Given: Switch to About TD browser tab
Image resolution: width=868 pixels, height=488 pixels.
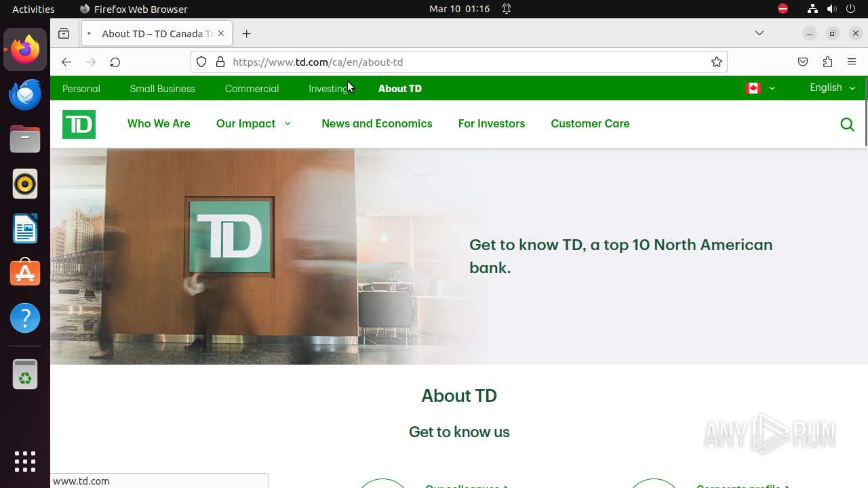Looking at the screenshot, I should [x=157, y=33].
